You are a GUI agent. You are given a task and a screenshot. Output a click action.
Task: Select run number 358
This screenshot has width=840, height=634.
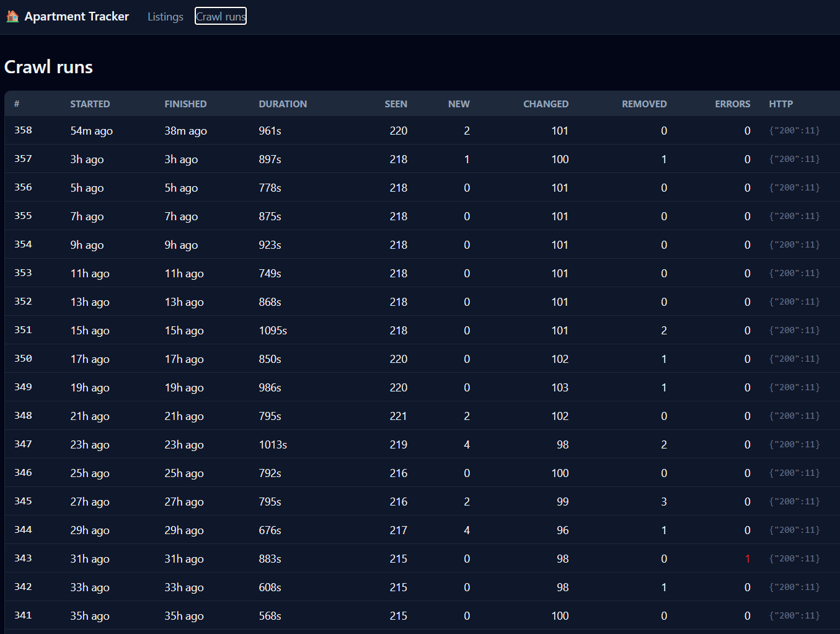23,130
